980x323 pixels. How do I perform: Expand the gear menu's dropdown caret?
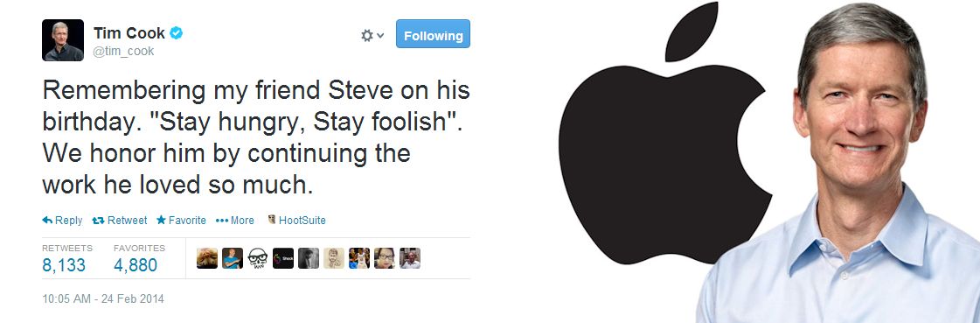(x=380, y=36)
